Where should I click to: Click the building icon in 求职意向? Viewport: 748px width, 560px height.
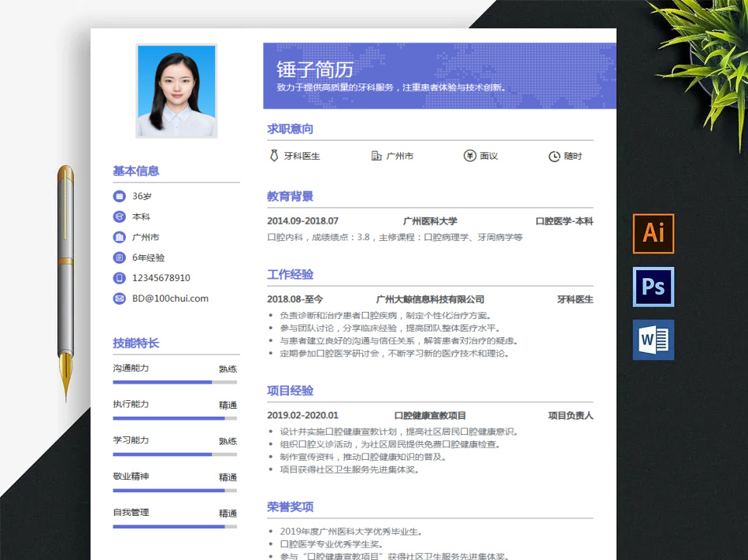pos(376,156)
